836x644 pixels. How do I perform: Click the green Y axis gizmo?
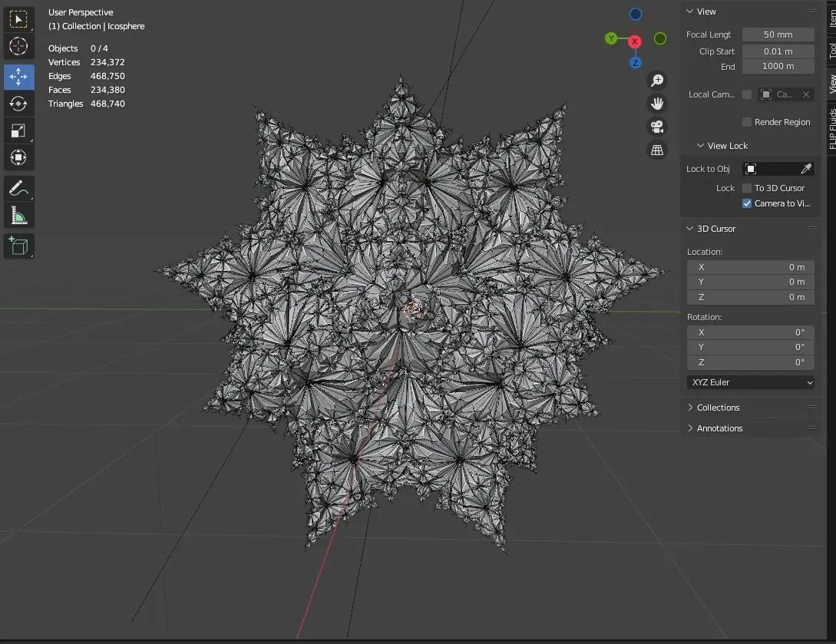pos(611,38)
